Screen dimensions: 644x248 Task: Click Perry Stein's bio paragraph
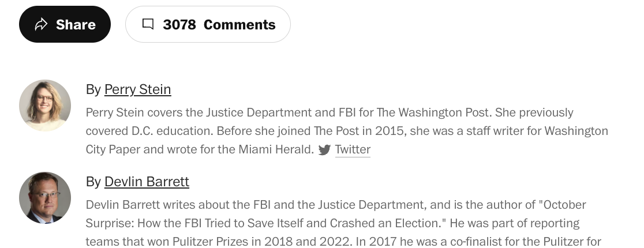(x=346, y=131)
